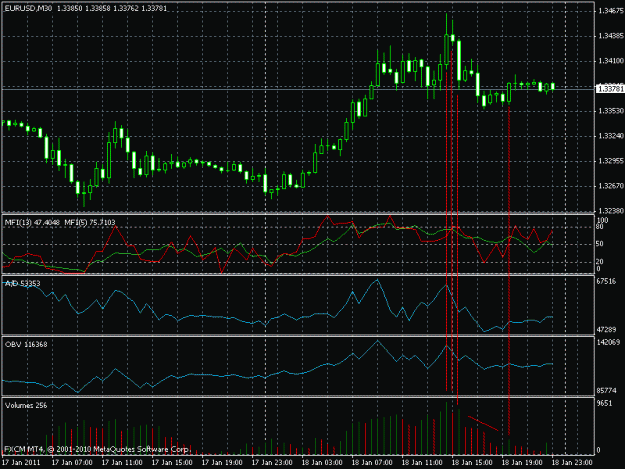Click time axis label 18 Jan 19:00

click(x=522, y=462)
